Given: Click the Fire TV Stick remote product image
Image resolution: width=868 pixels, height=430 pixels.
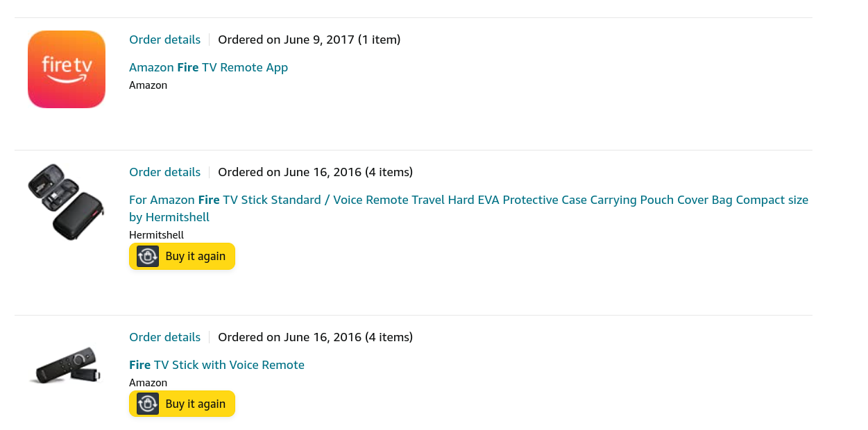Looking at the screenshot, I should pos(67,365).
